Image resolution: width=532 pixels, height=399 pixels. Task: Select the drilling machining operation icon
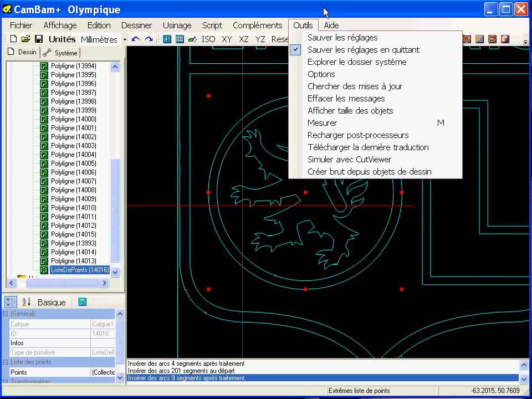point(505,39)
